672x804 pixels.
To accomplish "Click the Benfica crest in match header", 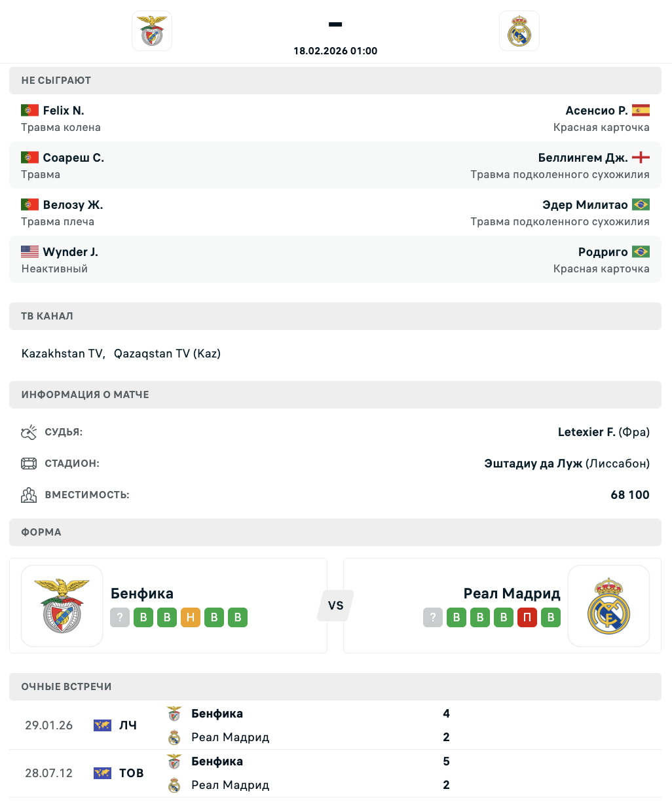I will click(x=152, y=31).
